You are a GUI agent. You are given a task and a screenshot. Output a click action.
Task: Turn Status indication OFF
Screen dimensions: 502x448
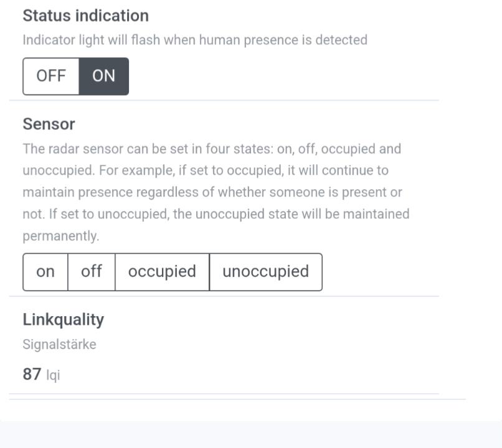coord(51,76)
